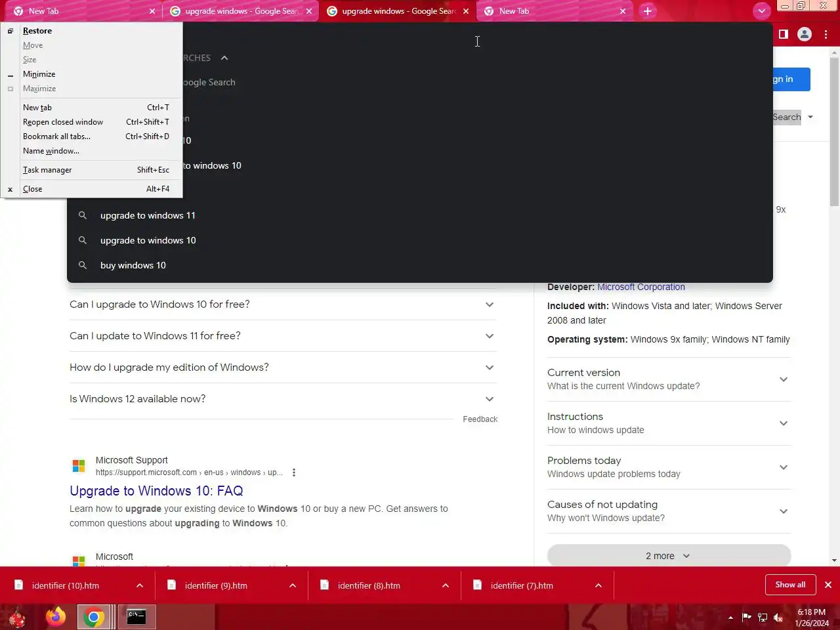Image resolution: width=840 pixels, height=630 pixels.
Task: Close the first New Tab
Action: coord(152,11)
